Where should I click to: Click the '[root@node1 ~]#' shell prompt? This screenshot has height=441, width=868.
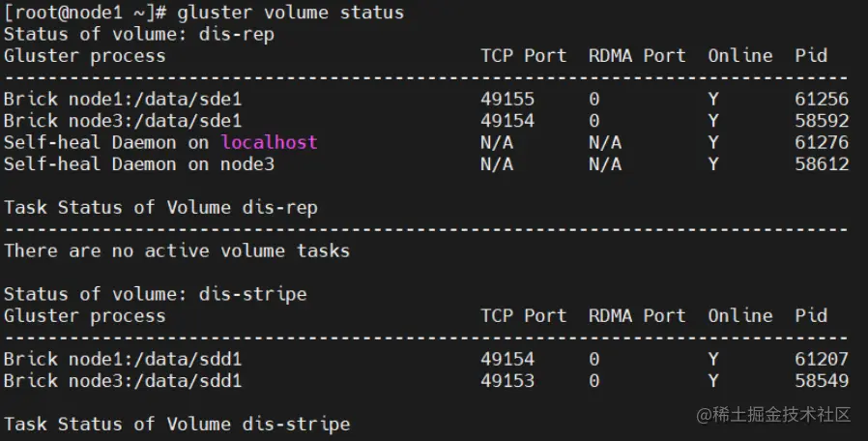click(85, 13)
